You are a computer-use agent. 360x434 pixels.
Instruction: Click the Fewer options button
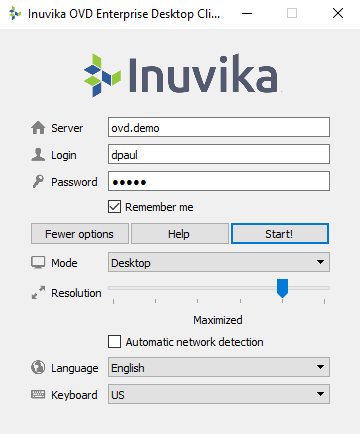pos(80,234)
